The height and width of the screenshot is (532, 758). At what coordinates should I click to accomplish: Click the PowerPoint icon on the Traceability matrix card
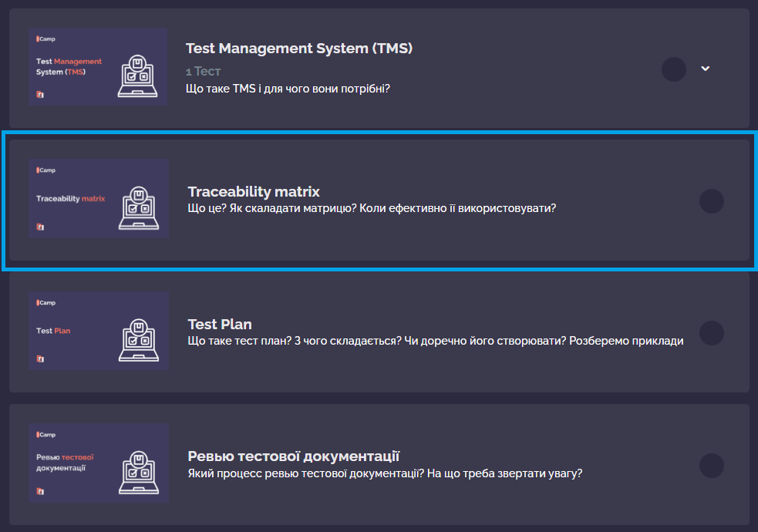tap(39, 226)
